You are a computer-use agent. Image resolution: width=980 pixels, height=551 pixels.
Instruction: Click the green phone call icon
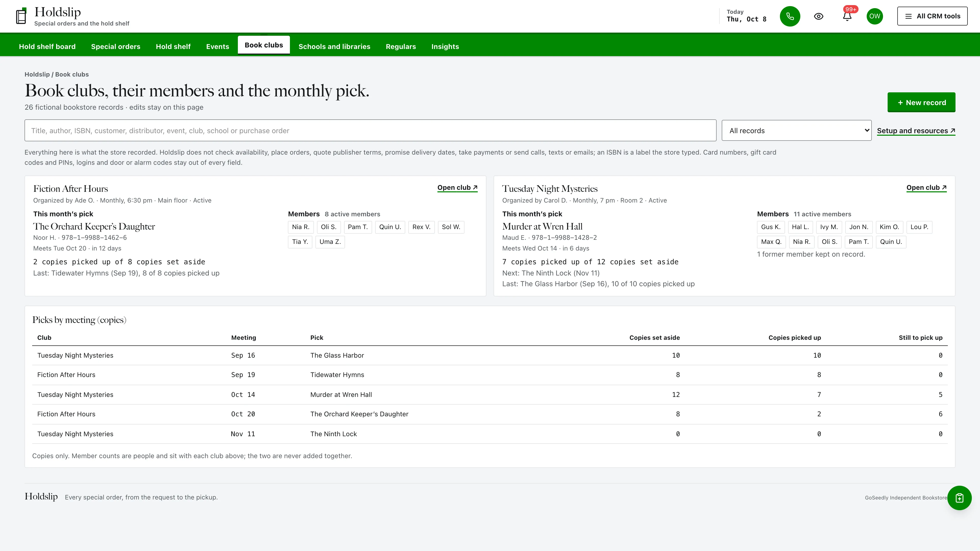tap(790, 16)
